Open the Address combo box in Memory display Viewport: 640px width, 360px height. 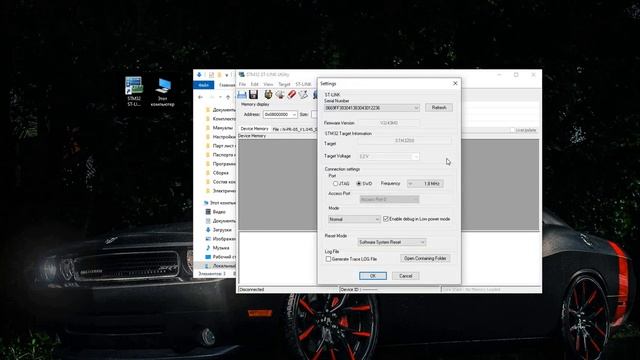click(280, 115)
